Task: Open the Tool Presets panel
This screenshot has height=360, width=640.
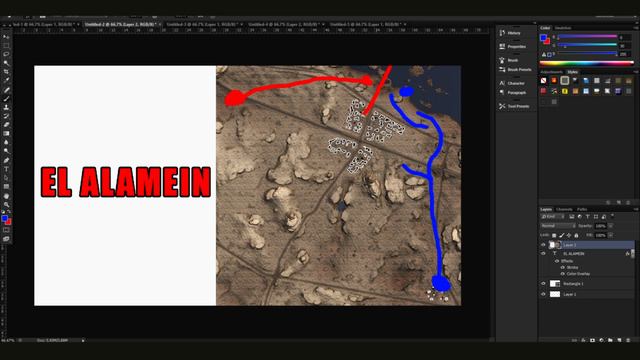Action: tap(514, 106)
